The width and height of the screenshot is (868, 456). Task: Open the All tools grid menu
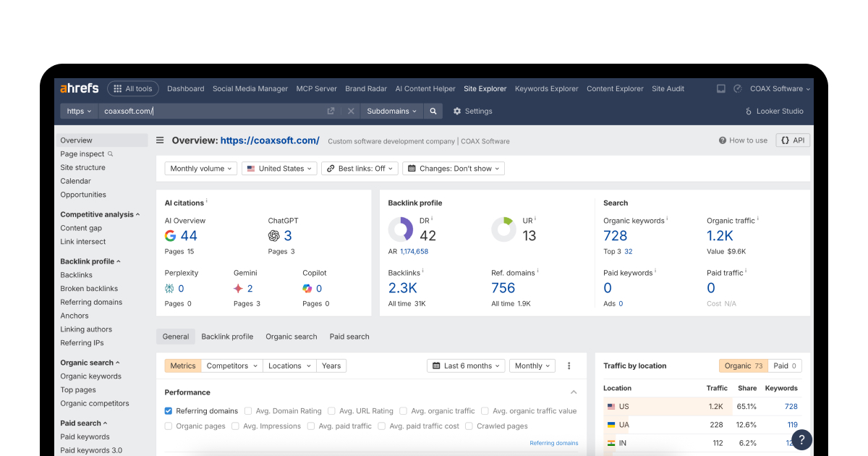pyautogui.click(x=133, y=88)
